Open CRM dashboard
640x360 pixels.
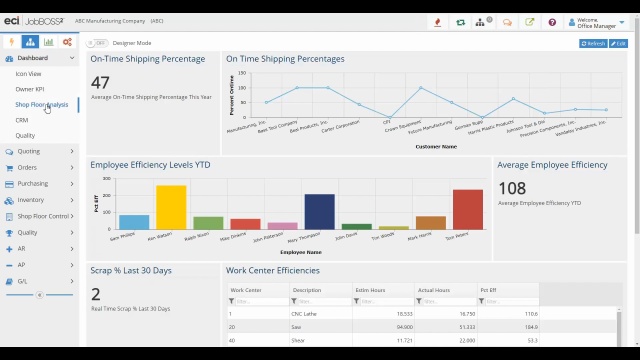click(22, 120)
